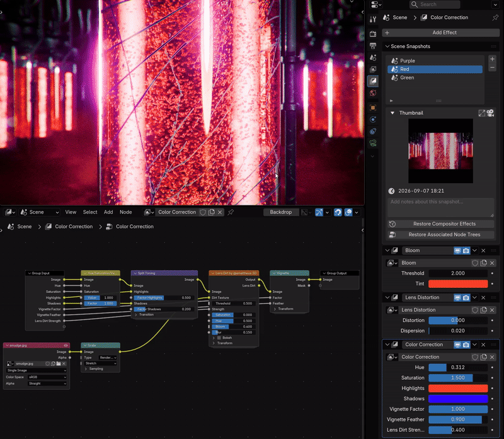Open the Add menu in node editor

[x=108, y=212]
